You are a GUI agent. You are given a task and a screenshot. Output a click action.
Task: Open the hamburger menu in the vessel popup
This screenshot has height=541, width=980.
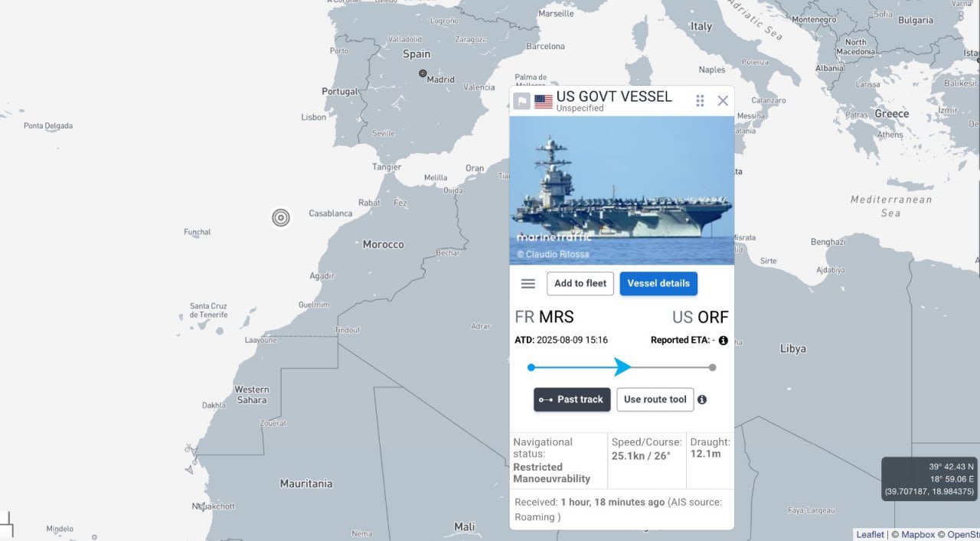[528, 283]
